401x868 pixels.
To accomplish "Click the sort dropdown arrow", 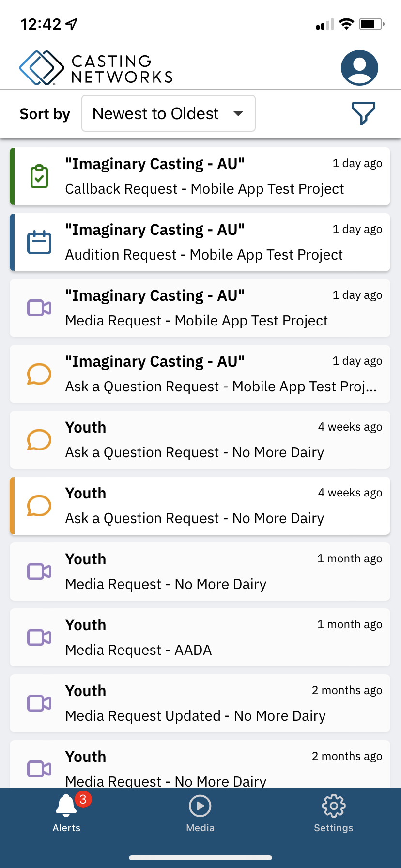I will pos(238,113).
